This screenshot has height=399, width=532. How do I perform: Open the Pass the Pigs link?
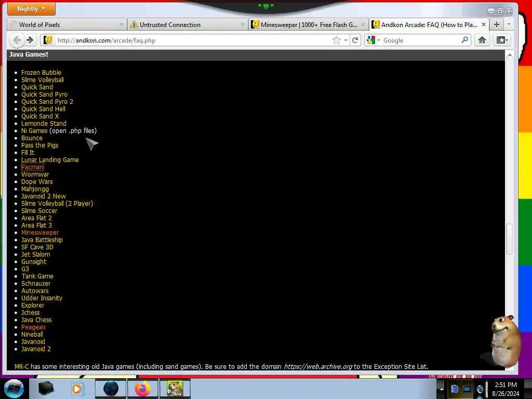pos(39,145)
